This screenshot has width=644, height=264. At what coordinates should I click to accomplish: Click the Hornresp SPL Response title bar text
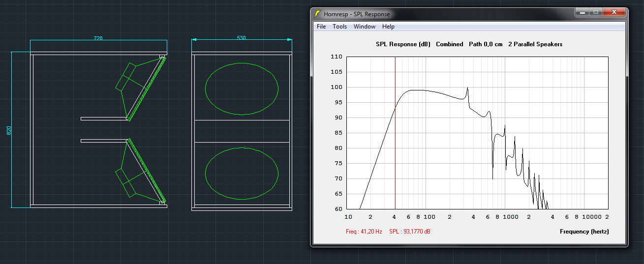point(357,14)
